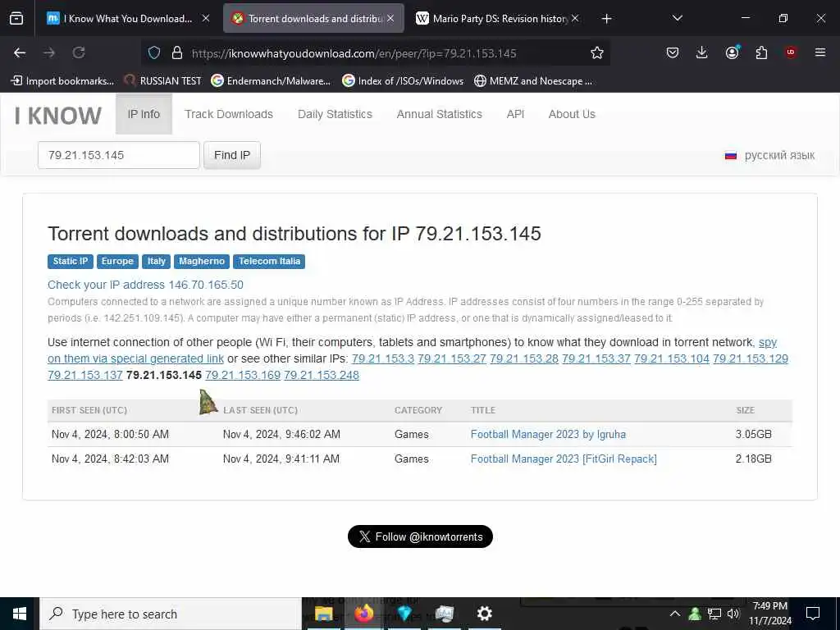Open similar IP 79.21.153.248

(x=322, y=375)
